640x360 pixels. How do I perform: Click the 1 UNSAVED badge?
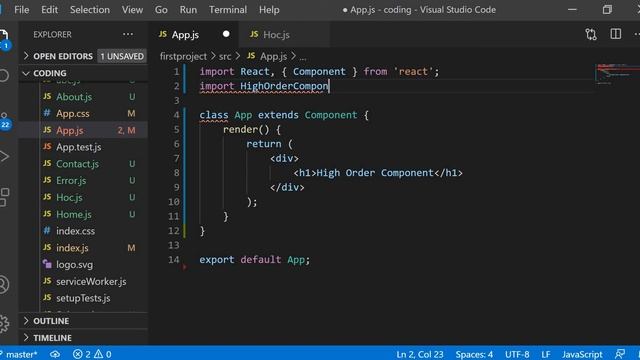pos(122,56)
